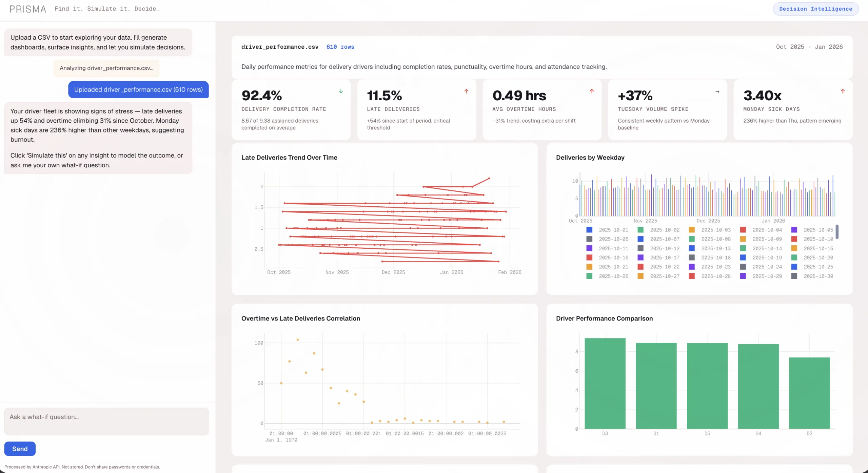
Task: Select the D3 bar in Driver Performance Comparison
Action: (605, 383)
